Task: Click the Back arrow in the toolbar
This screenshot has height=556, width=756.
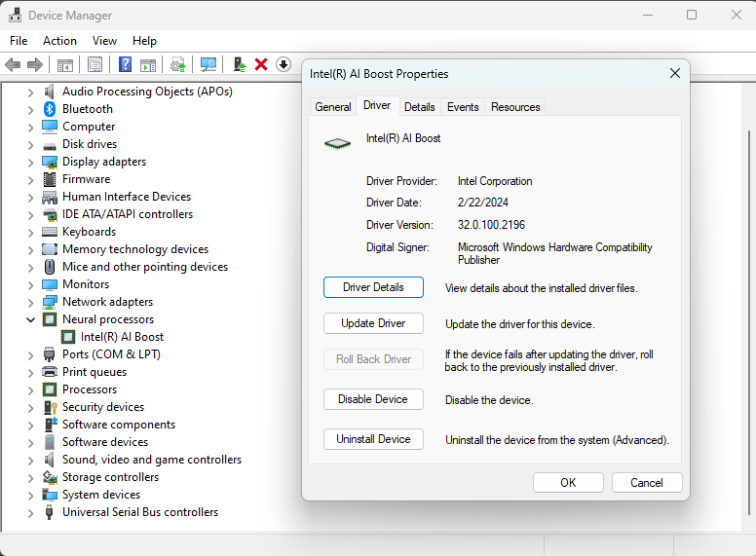Action: [13, 64]
